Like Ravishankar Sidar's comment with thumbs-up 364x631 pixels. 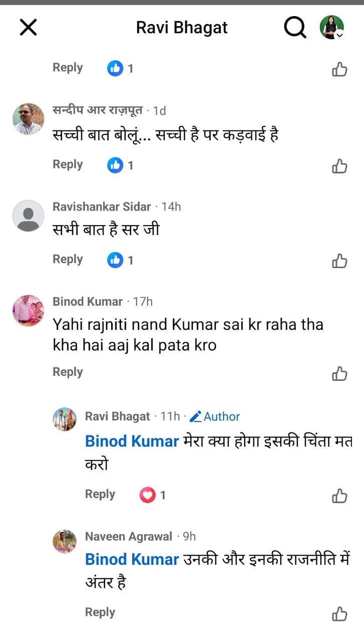point(339,261)
